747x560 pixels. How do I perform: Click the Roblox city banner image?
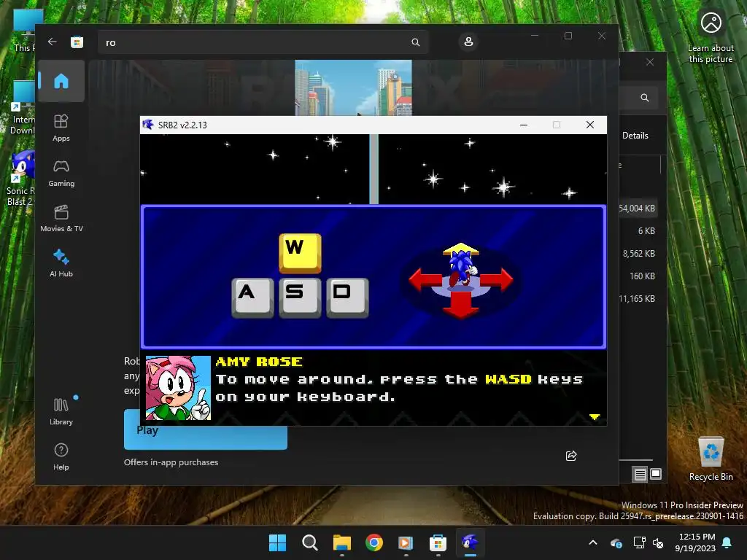tap(353, 87)
